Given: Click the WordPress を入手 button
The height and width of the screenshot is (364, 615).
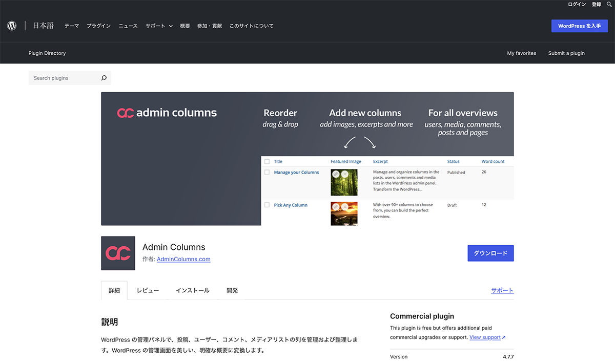Looking at the screenshot, I should pyautogui.click(x=579, y=26).
